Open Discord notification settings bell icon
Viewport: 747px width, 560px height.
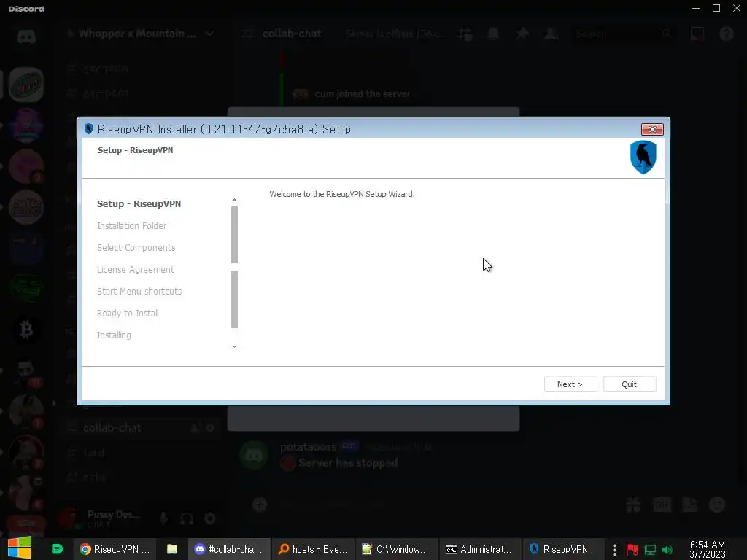pyautogui.click(x=493, y=34)
